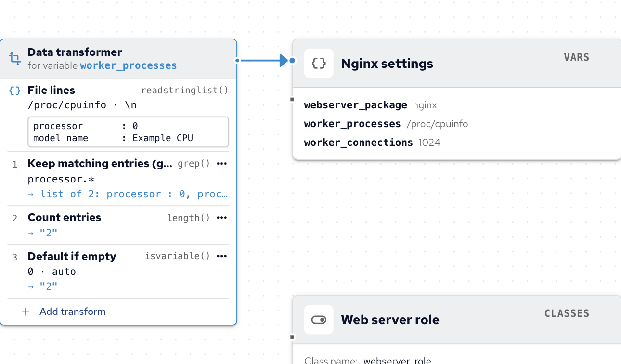Screen dimensions: 621x364
Task: Click the Data transformer crop icon
Action: click(x=15, y=59)
